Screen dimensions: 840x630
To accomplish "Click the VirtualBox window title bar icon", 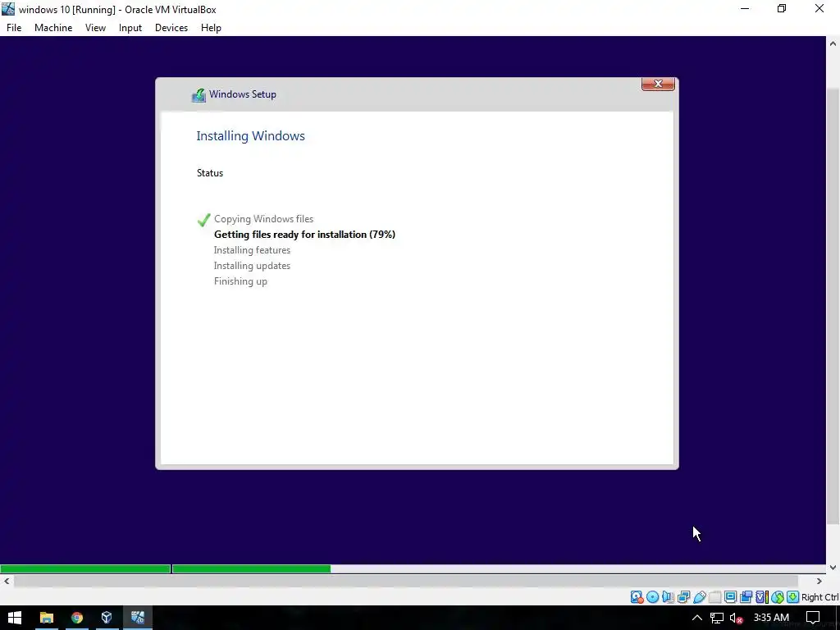I will (x=8, y=9).
